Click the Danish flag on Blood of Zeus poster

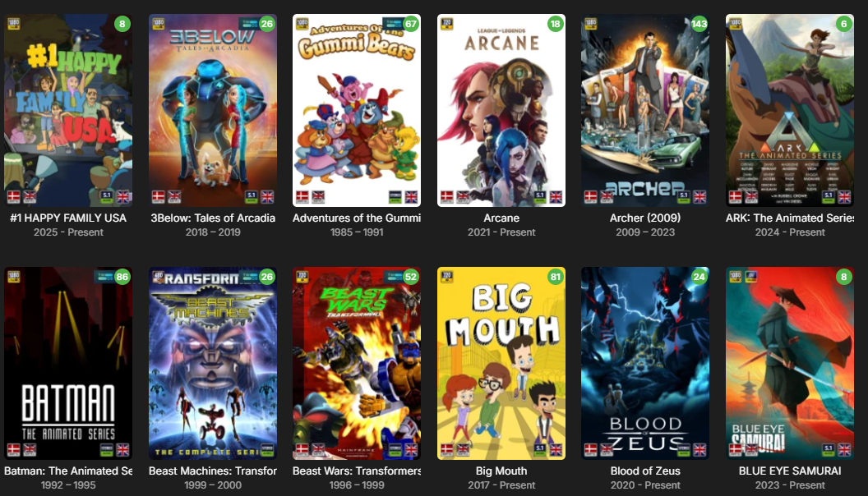click(591, 450)
